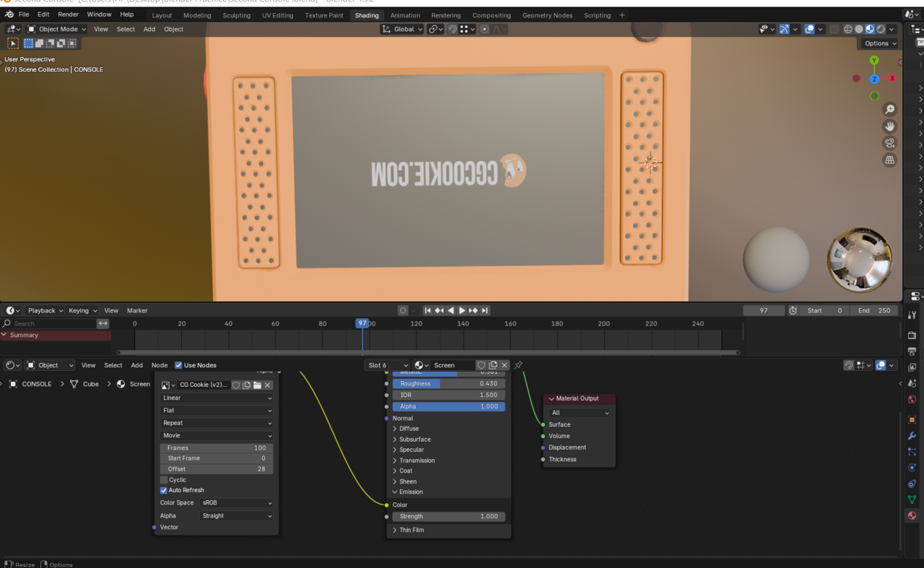924x568 pixels.
Task: Switch to orthographic grid view icon
Action: click(889, 160)
